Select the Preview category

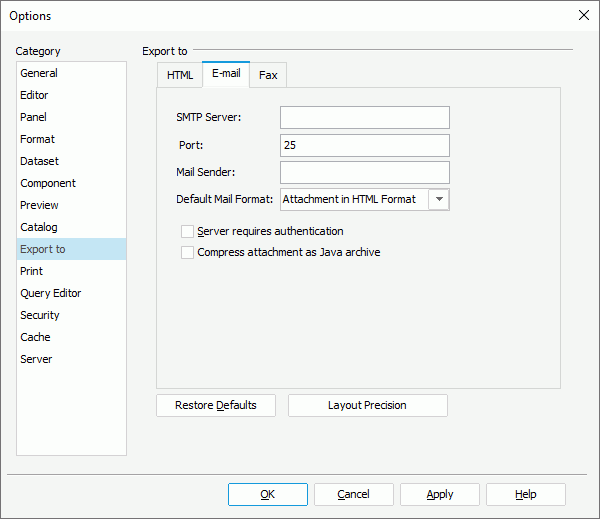pyautogui.click(x=71, y=205)
